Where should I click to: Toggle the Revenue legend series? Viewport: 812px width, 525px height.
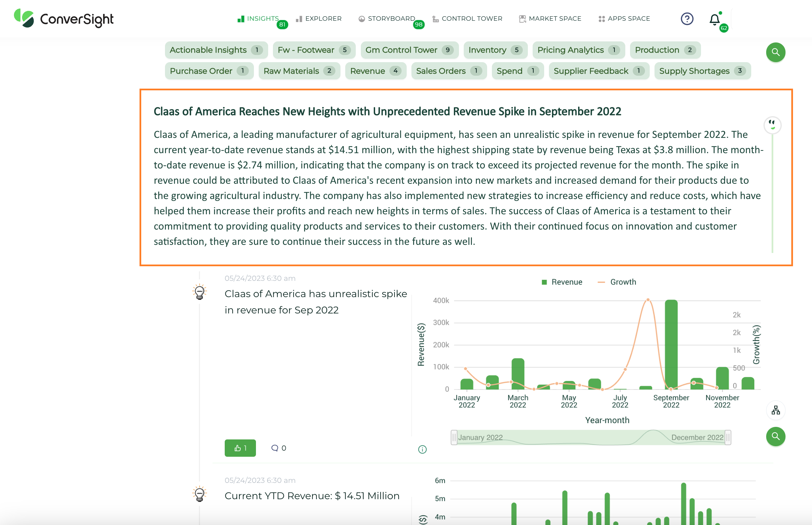[561, 282]
